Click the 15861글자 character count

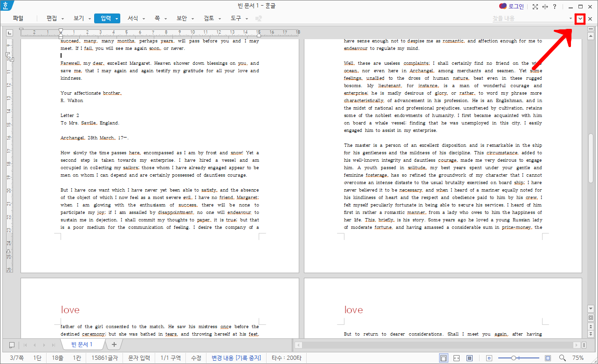coord(105,358)
